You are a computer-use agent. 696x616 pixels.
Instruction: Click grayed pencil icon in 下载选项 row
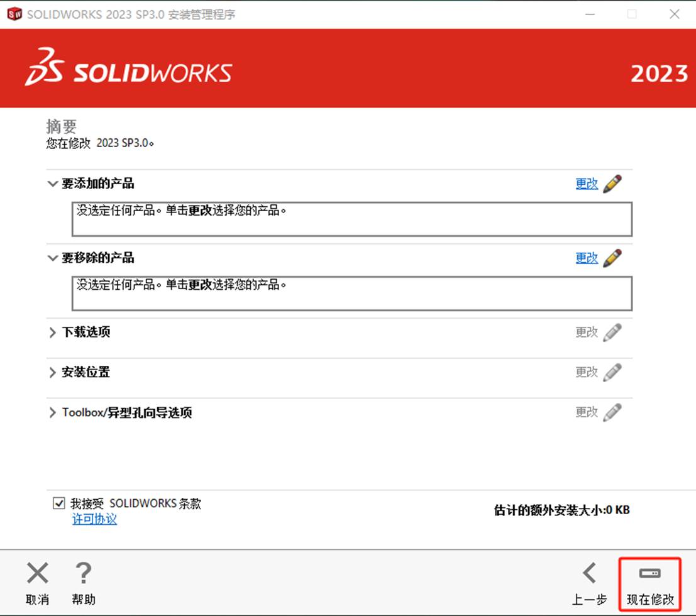[x=612, y=333]
